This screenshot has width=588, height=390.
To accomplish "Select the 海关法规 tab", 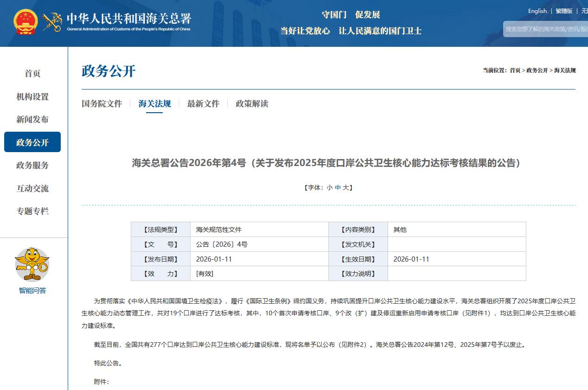I will [x=154, y=103].
